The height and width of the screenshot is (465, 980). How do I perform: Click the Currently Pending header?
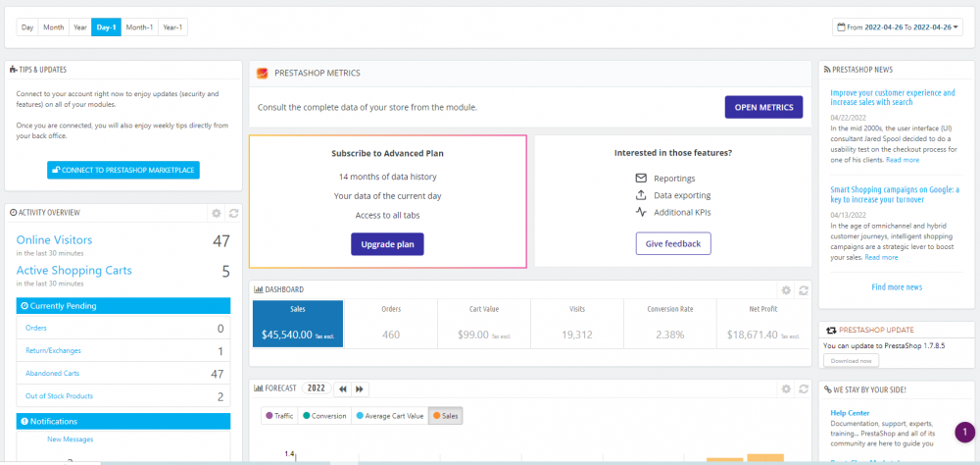tap(123, 306)
